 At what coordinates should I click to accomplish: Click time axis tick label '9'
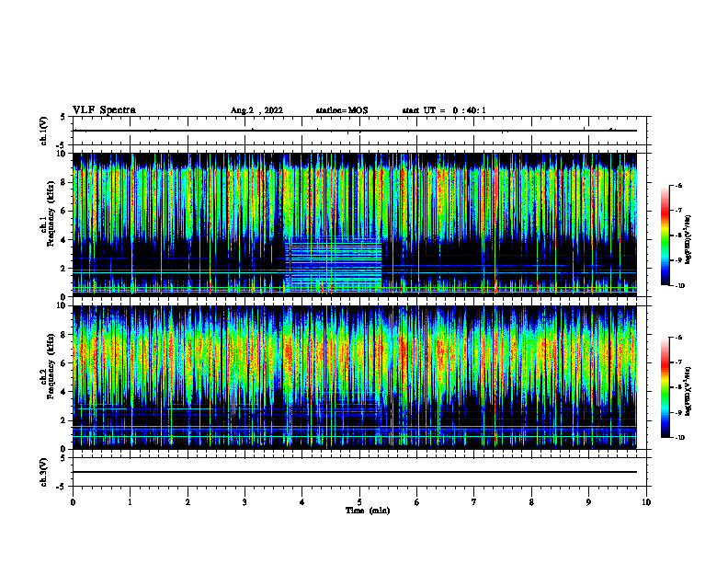click(x=589, y=502)
